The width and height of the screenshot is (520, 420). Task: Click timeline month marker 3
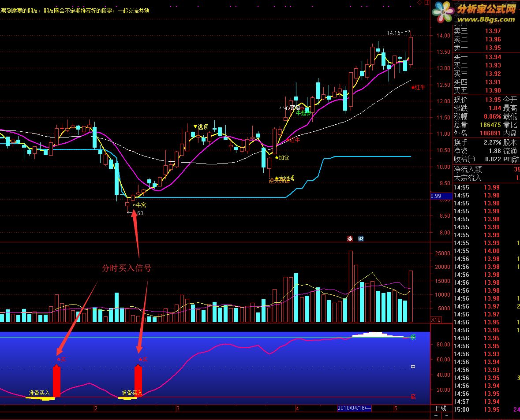(178, 409)
